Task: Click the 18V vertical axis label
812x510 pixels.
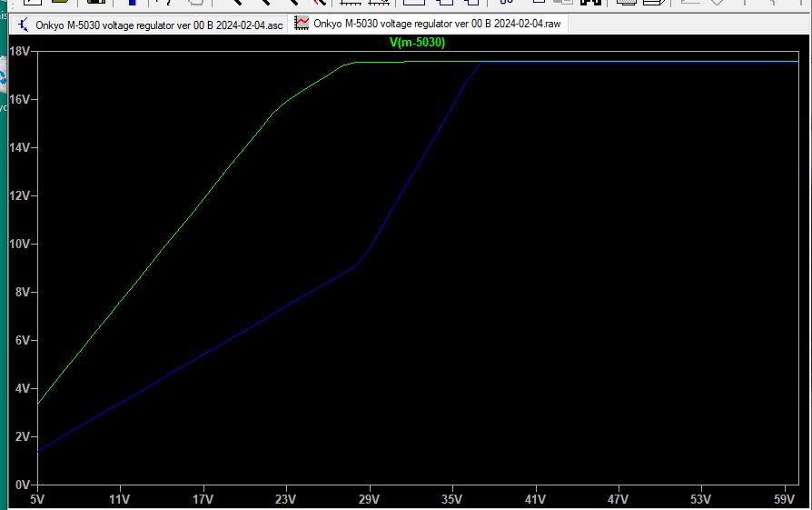Action: click(x=20, y=51)
